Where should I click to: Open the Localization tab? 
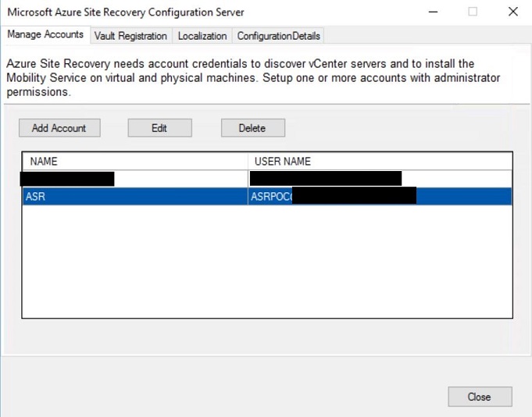tap(202, 36)
